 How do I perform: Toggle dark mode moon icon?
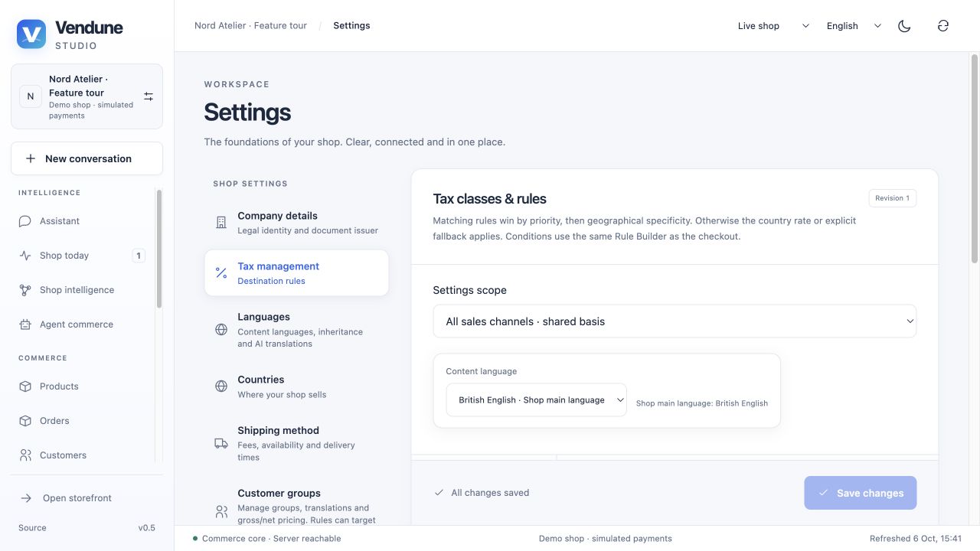click(904, 26)
